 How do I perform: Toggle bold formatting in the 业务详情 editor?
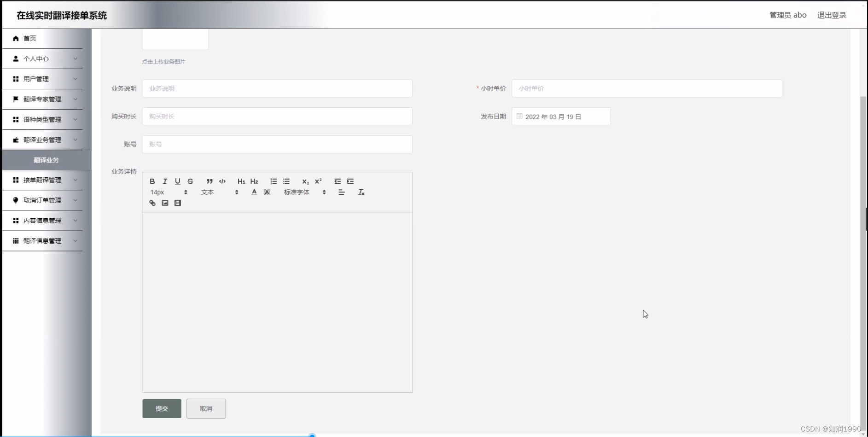153,181
